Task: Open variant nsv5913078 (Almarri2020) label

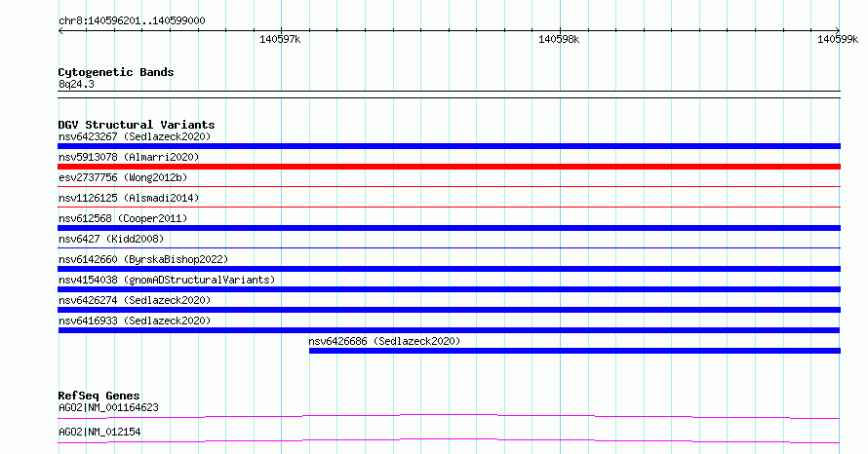Action: 129,157
